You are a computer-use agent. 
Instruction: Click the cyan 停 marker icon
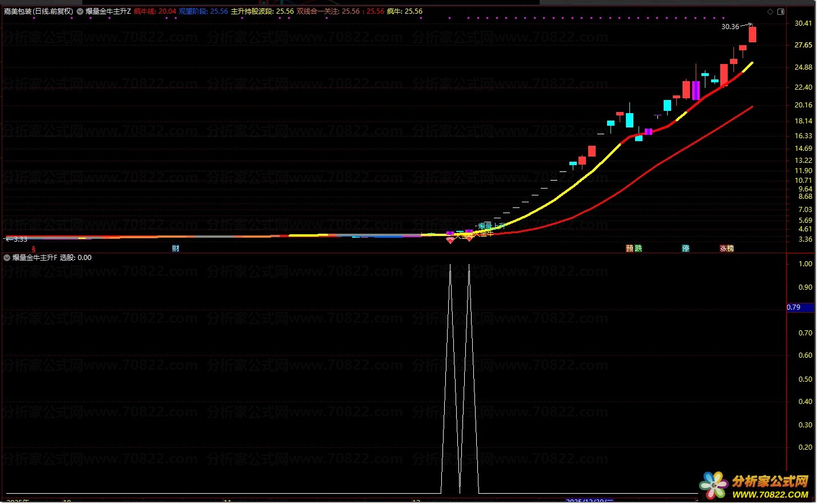pos(685,249)
